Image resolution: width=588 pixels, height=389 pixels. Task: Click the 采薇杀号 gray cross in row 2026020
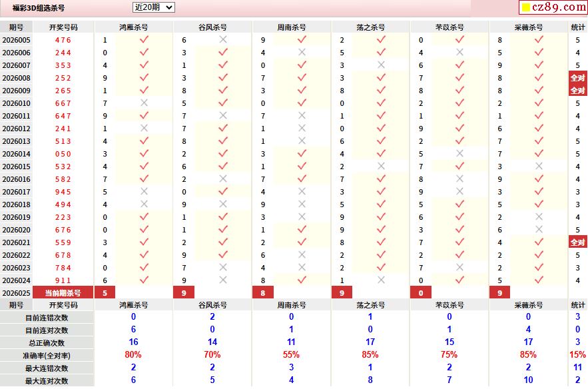(x=539, y=230)
